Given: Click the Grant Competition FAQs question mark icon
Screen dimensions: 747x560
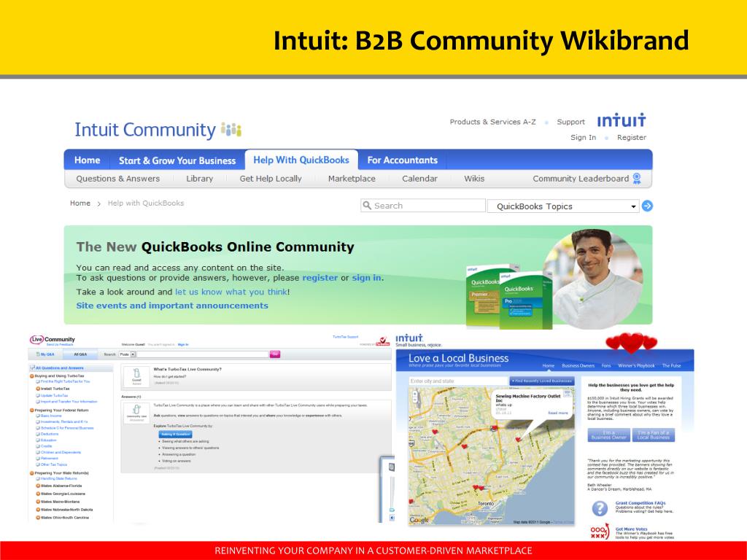Looking at the screenshot, I should click(x=600, y=508).
